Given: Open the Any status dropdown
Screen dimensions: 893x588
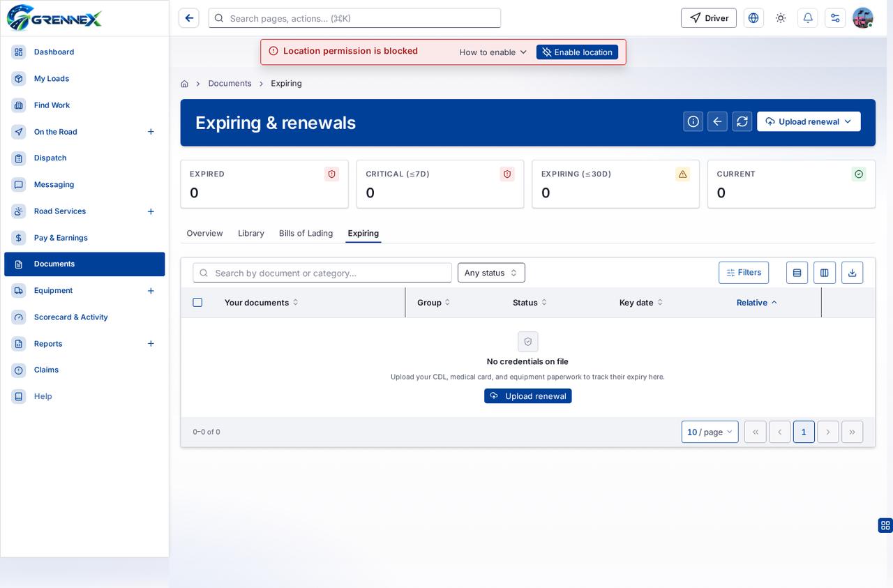Looking at the screenshot, I should tap(491, 273).
